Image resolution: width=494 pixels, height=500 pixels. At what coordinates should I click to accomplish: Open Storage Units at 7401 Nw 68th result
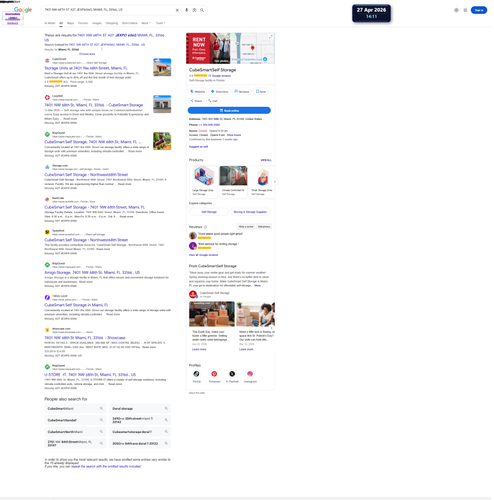pos(86,68)
